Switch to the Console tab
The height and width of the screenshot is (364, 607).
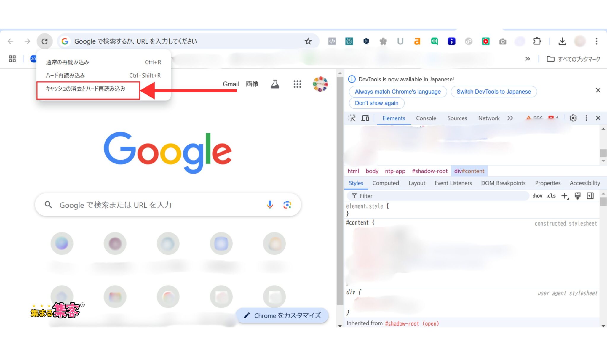426,118
